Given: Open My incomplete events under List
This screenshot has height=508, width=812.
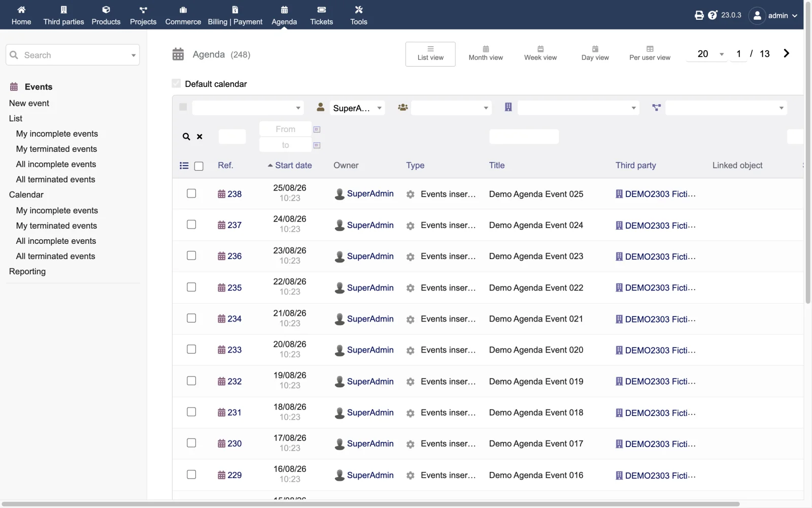Looking at the screenshot, I should point(57,134).
